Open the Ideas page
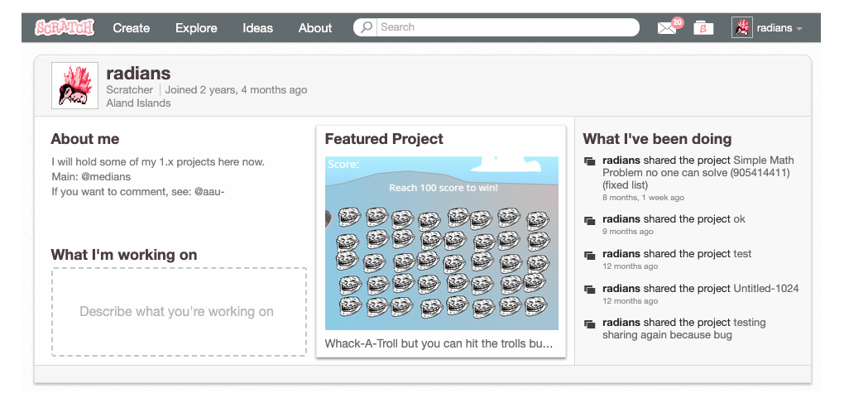 (257, 28)
